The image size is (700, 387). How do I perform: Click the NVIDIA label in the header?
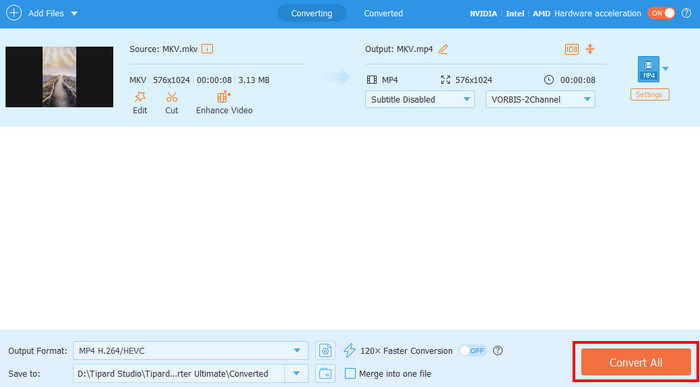click(483, 14)
